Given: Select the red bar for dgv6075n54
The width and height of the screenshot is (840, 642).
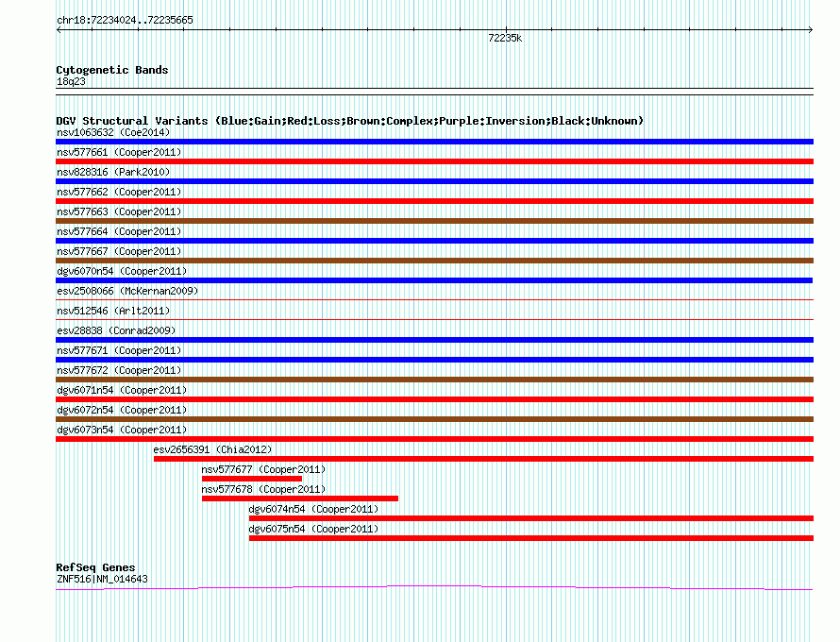Looking at the screenshot, I should pos(531,538).
